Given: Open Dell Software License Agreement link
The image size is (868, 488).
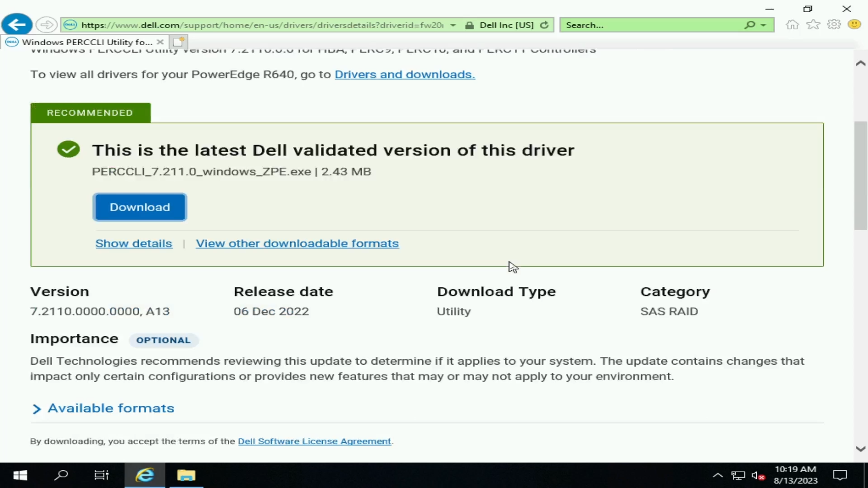Looking at the screenshot, I should pyautogui.click(x=314, y=441).
